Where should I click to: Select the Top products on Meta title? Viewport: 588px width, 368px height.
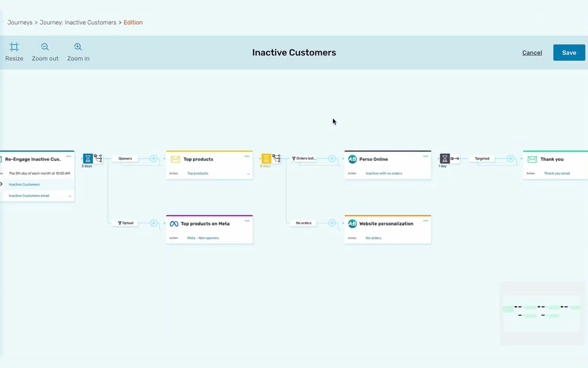(205, 224)
